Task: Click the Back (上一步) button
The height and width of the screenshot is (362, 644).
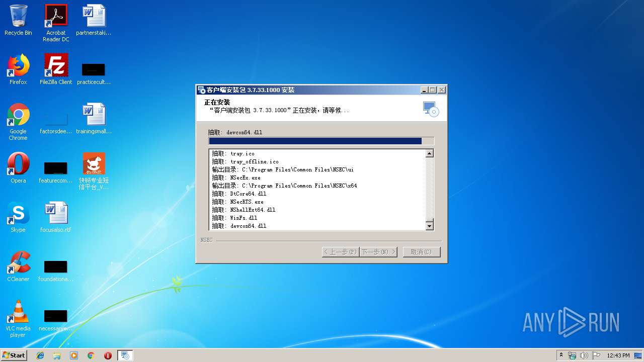Action: pyautogui.click(x=341, y=252)
